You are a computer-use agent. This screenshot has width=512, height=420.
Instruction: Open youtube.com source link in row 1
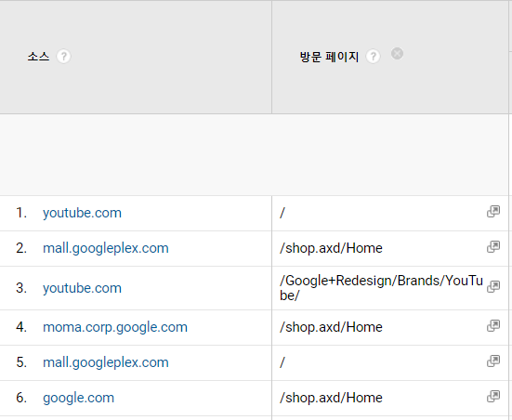pyautogui.click(x=83, y=213)
